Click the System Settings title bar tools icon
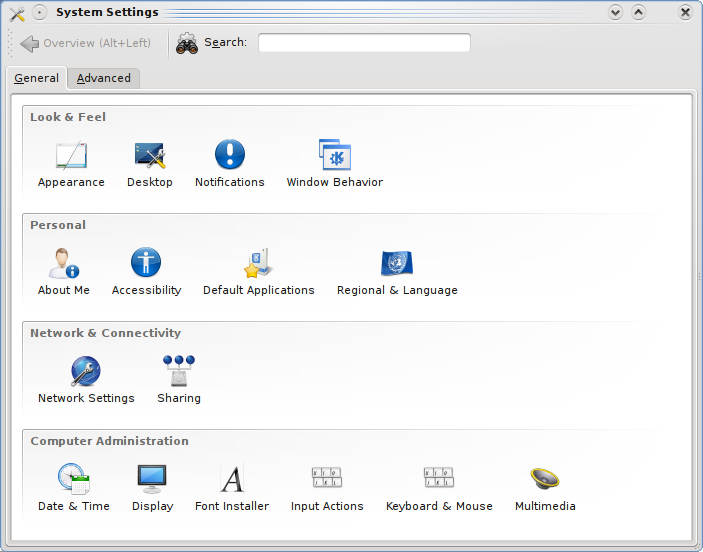 pyautogui.click(x=17, y=13)
